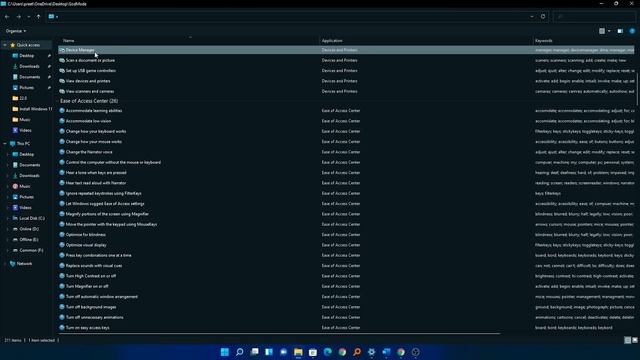The height and width of the screenshot is (360, 640).
Task: Click the icon beside Accommodate low vision
Action: tap(62, 121)
